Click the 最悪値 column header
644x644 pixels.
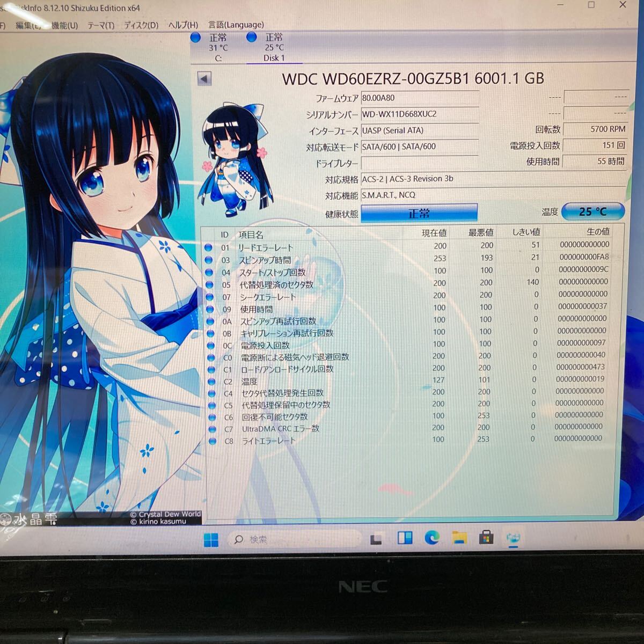(x=481, y=232)
